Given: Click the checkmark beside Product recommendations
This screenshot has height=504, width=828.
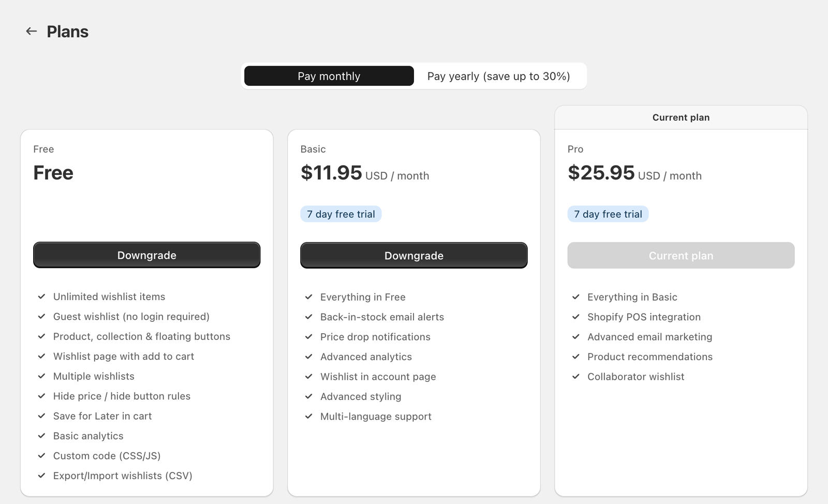Looking at the screenshot, I should [576, 357].
